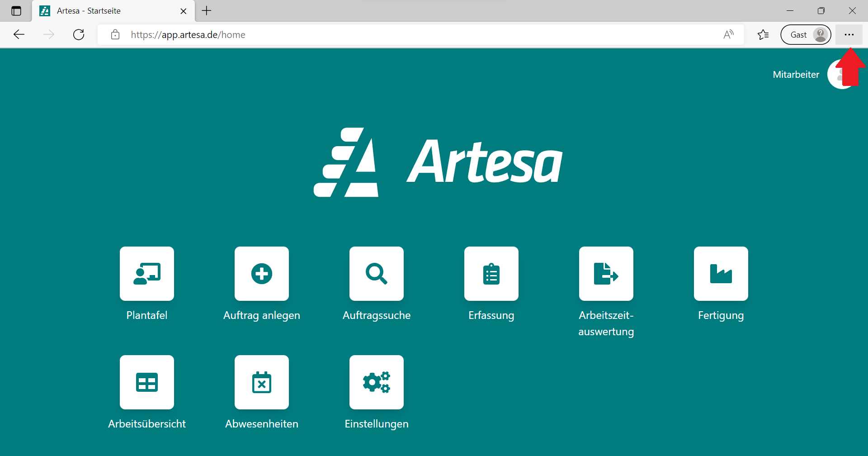Image resolution: width=868 pixels, height=456 pixels.
Task: Click the address bar URL field
Action: [407, 35]
